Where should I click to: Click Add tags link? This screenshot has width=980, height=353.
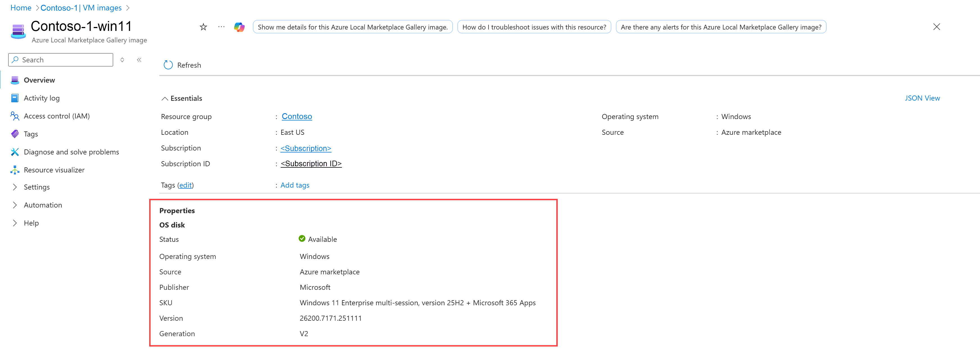pos(295,185)
